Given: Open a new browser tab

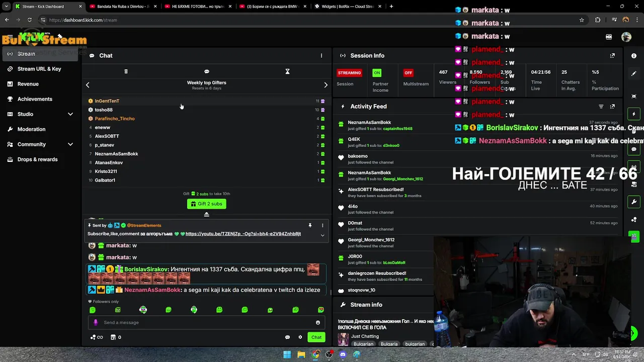Looking at the screenshot, I should click(x=391, y=7).
